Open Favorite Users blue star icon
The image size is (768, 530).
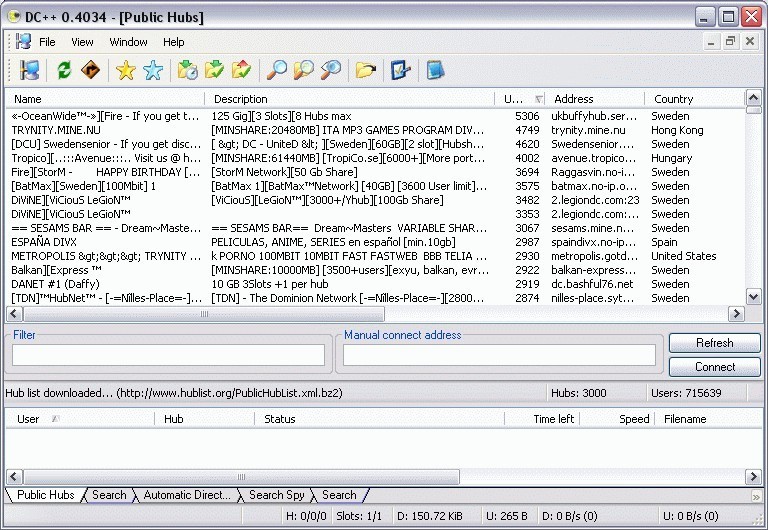click(152, 70)
